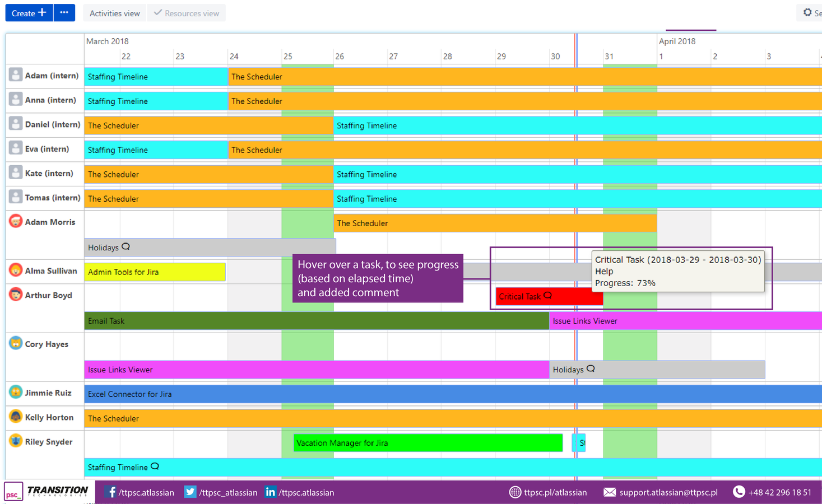
Task: Click Tomas (intern) resource name
Action: [x=53, y=198]
